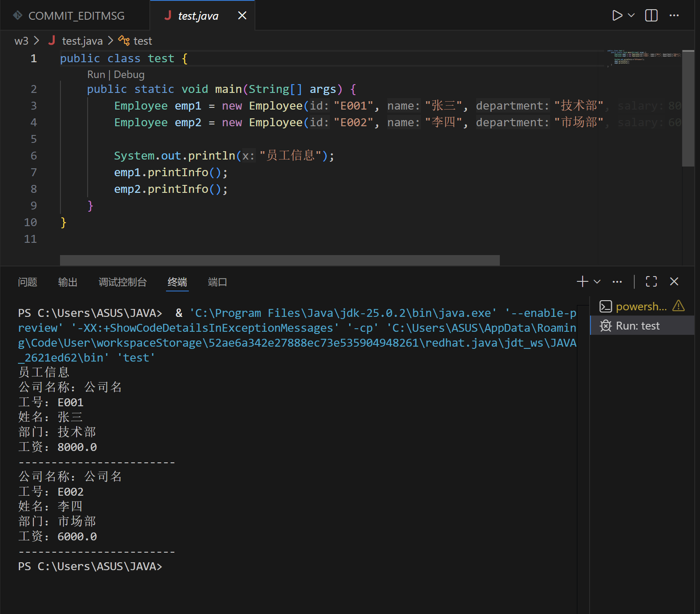Expand terminal launch profile dropdown

click(597, 282)
